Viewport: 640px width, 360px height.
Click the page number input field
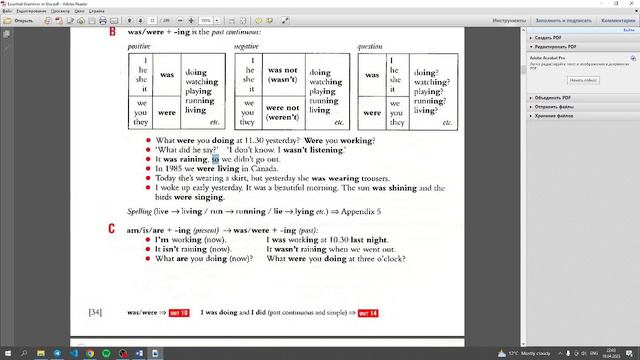[x=152, y=20]
